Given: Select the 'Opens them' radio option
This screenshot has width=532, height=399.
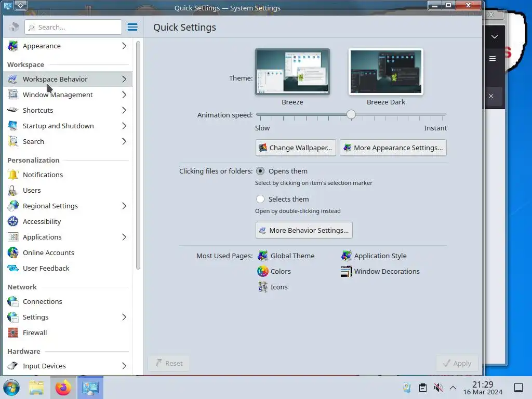Looking at the screenshot, I should pos(260,171).
